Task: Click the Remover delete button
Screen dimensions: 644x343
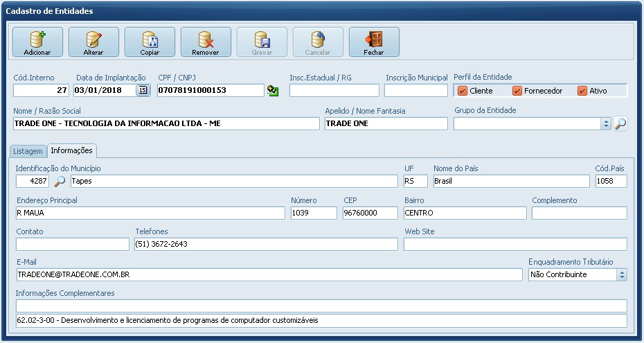Action: point(206,42)
